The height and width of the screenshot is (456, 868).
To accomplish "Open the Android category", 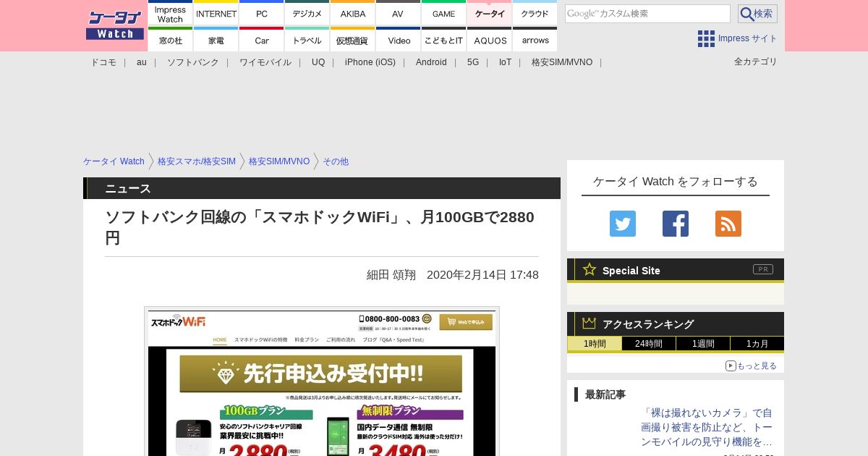I will point(431,62).
